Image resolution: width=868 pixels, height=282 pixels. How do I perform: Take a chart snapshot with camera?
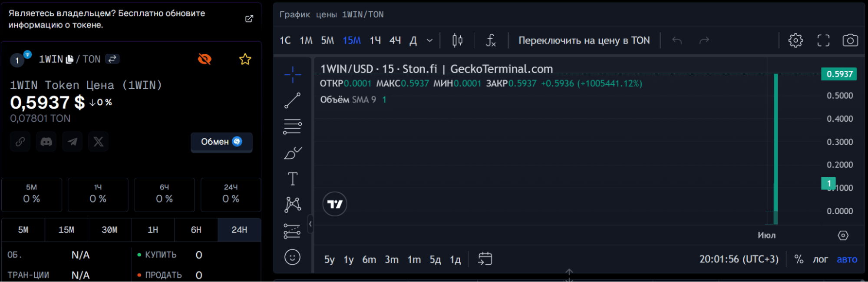click(850, 40)
